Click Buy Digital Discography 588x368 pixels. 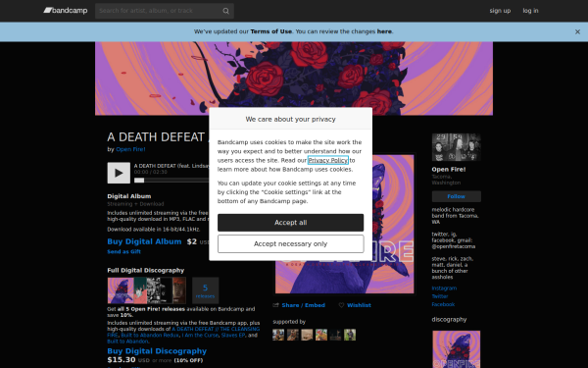(x=157, y=351)
